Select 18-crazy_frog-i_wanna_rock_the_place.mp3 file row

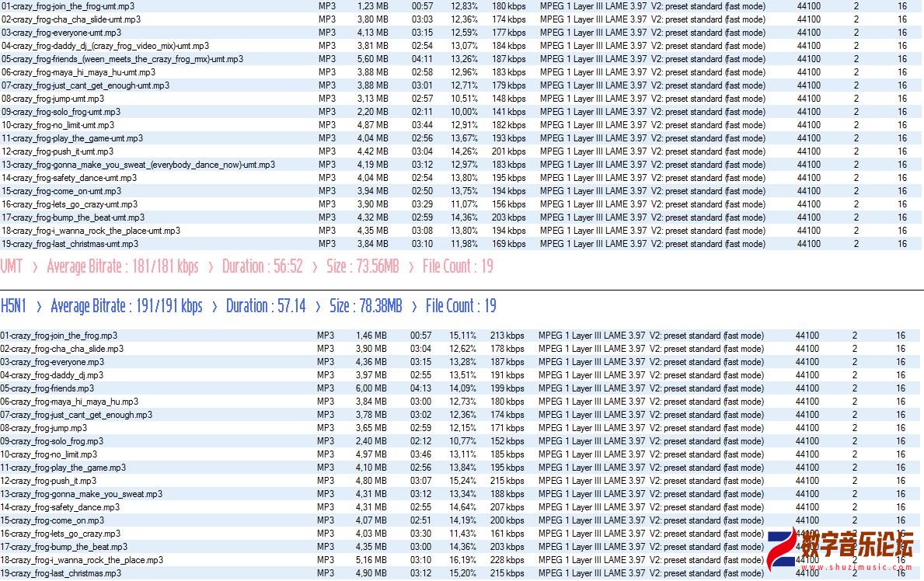[x=82, y=560]
